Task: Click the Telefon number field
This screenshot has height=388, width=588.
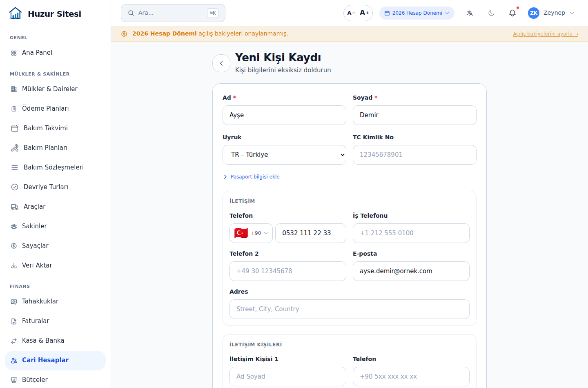Action: pyautogui.click(x=311, y=233)
